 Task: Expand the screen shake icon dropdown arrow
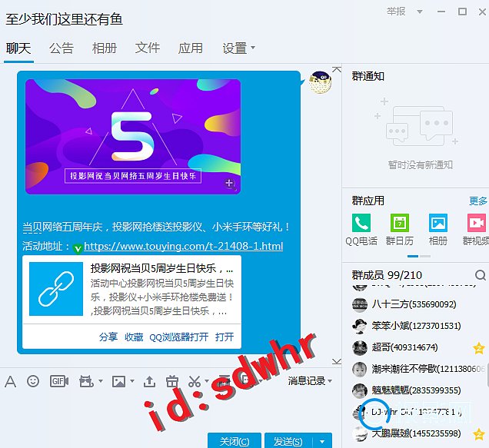click(x=101, y=381)
